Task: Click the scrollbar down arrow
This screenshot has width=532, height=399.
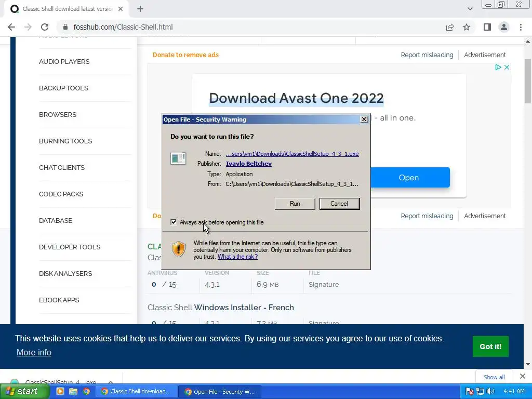Action: pyautogui.click(x=528, y=364)
